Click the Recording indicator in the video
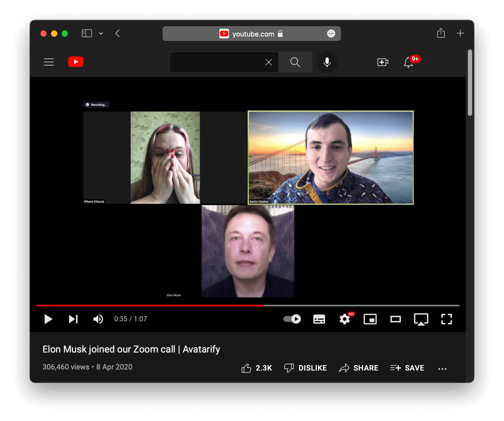Viewport: 504px width, 421px height. (96, 105)
